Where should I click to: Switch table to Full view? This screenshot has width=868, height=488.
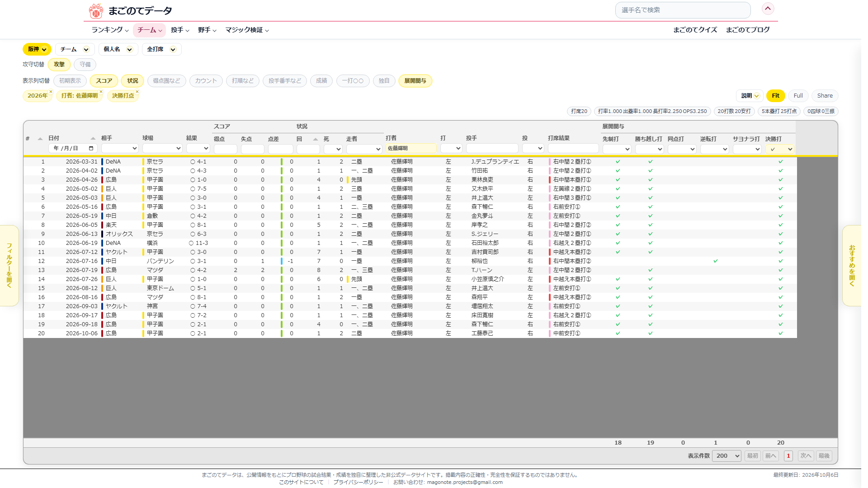(798, 96)
